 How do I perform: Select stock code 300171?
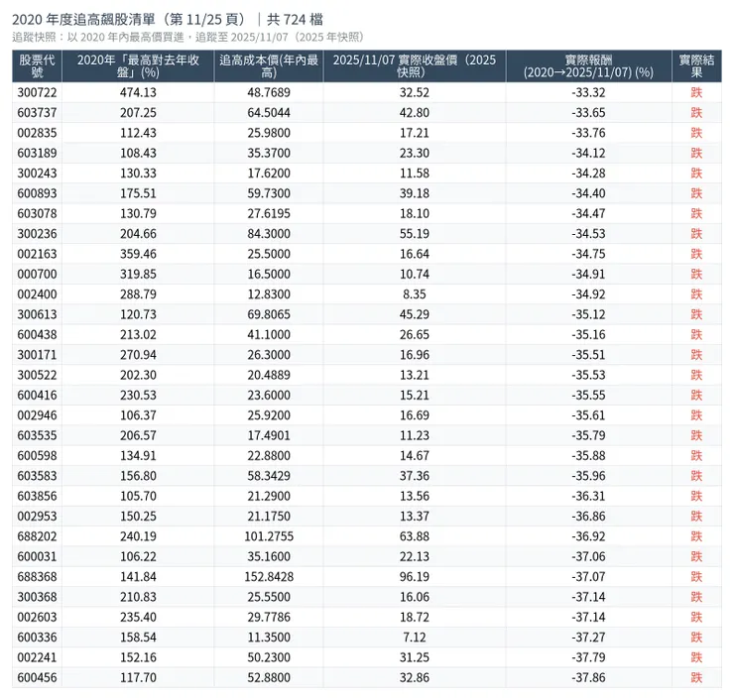click(x=37, y=355)
